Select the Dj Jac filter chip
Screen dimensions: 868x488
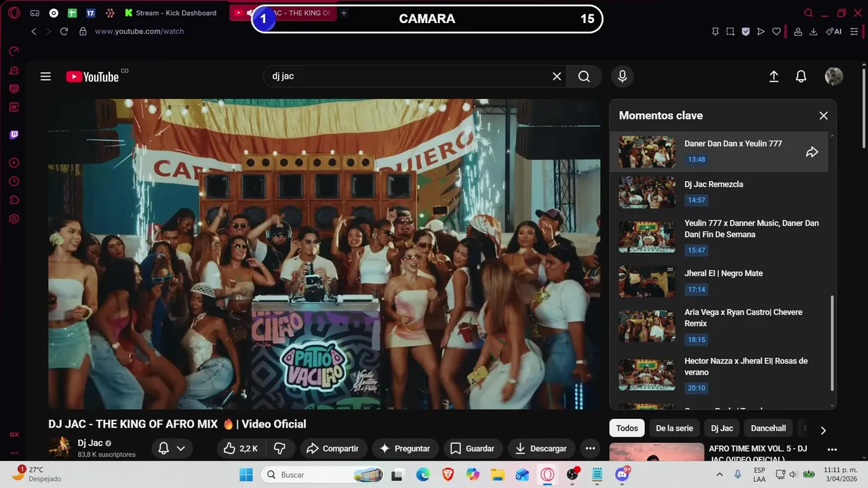722,428
